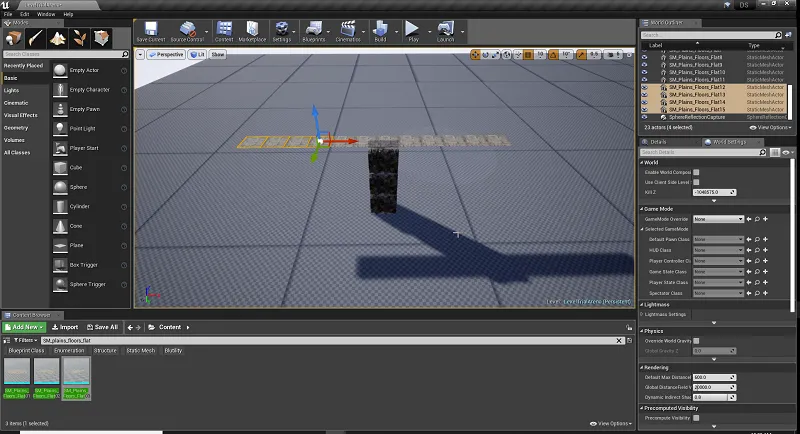Click the Save Current toolbar icon

[151, 32]
